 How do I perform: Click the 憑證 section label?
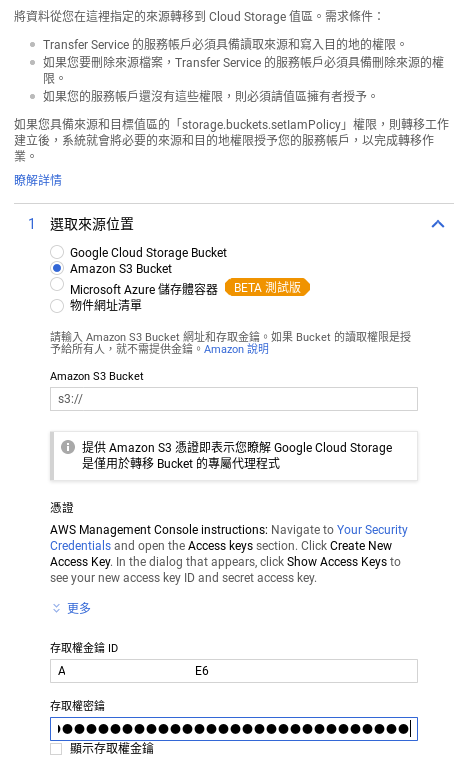click(x=62, y=507)
